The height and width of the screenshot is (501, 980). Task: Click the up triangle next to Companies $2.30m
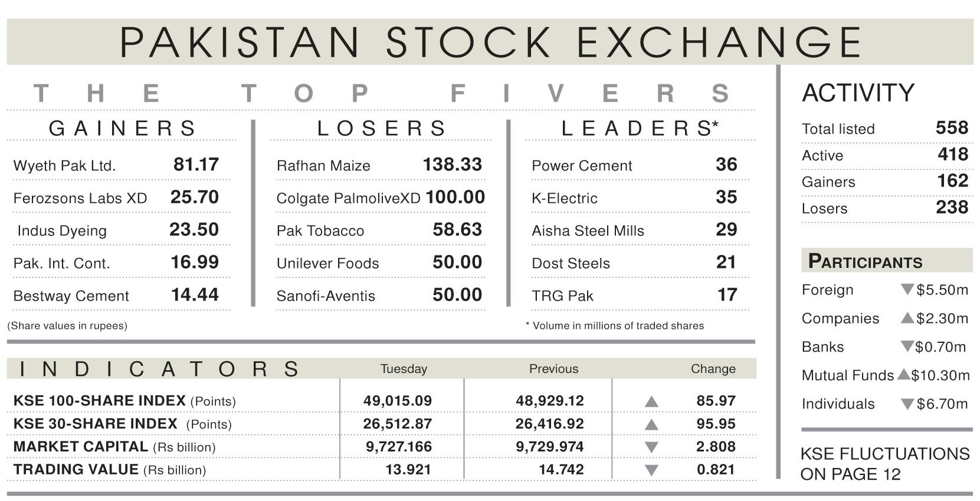tap(907, 318)
